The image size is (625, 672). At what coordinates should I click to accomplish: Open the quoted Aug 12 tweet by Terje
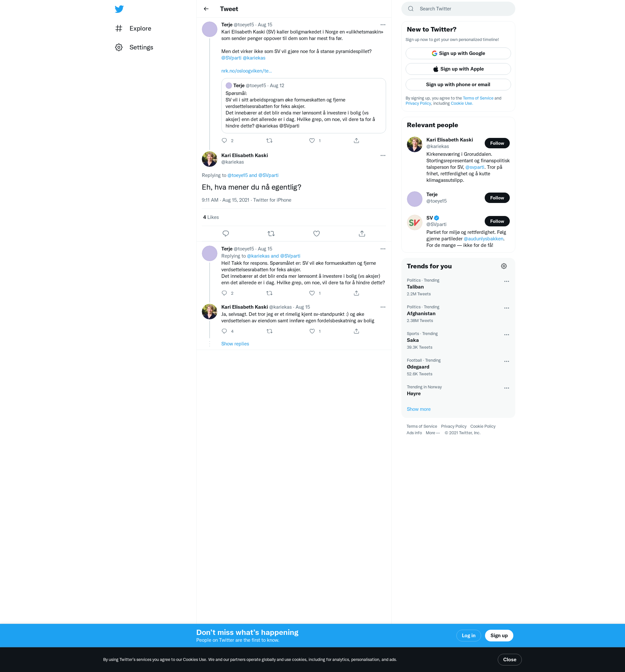303,106
